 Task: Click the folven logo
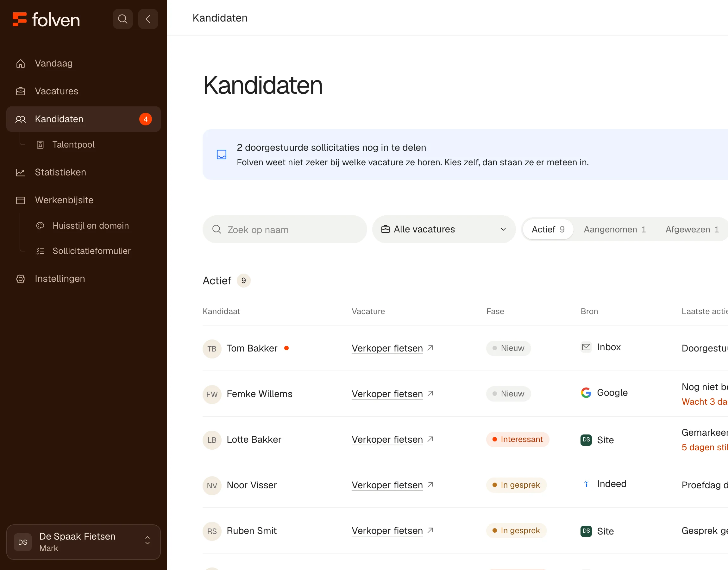tap(46, 20)
